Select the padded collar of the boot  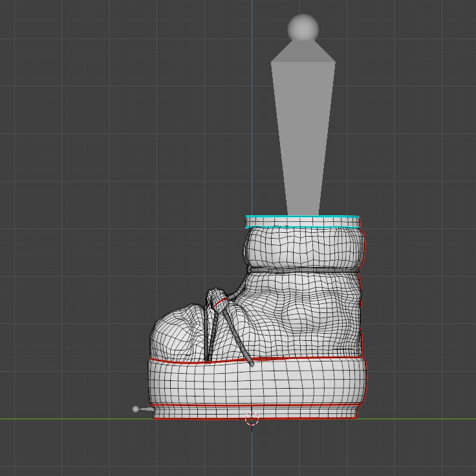pyautogui.click(x=304, y=248)
